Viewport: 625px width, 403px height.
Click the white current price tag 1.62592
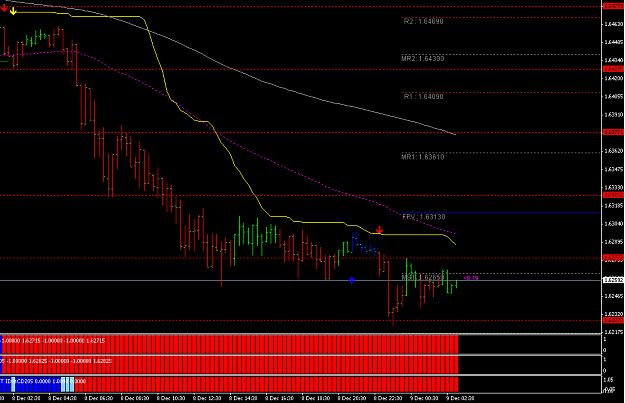613,280
